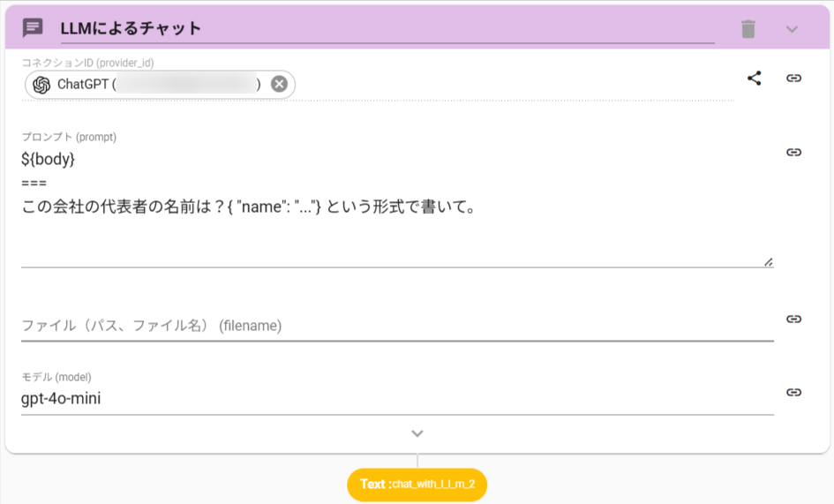Focus the ファイル (filename) input field

click(x=395, y=326)
